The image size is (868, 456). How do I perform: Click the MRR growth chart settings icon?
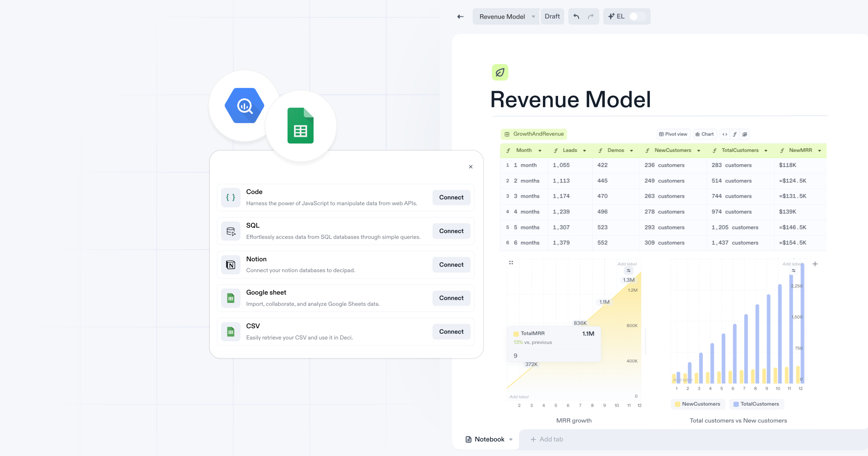(629, 271)
